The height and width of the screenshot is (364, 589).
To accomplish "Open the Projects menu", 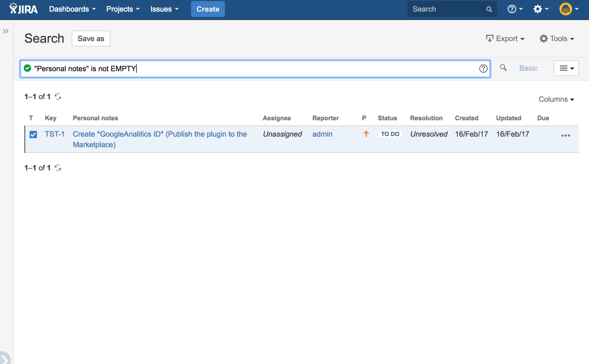I will point(123,9).
